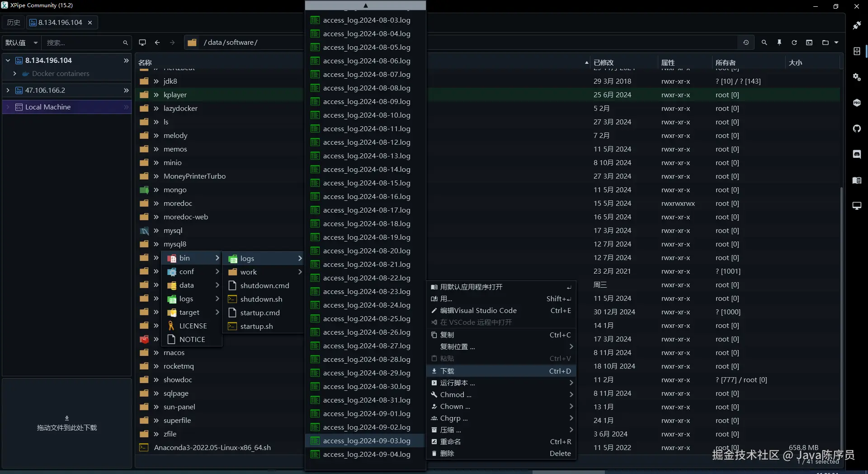
Task: Refresh the directory listing
Action: pos(794,43)
